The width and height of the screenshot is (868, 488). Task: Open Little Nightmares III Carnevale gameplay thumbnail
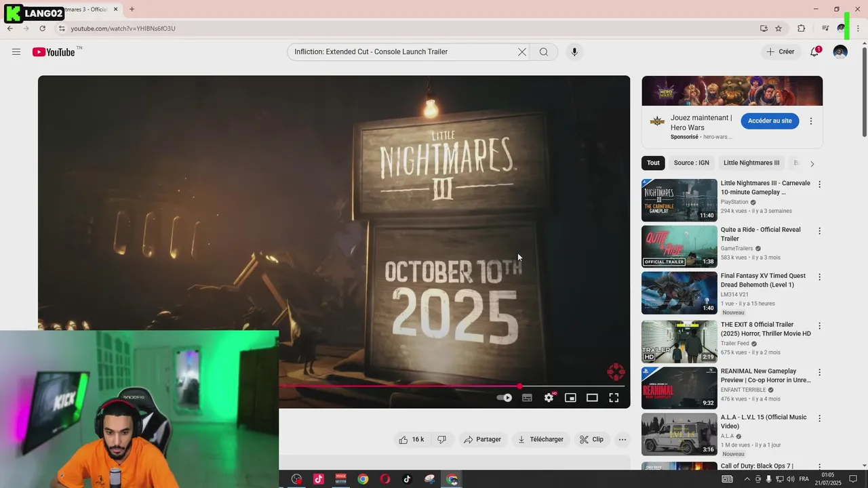pyautogui.click(x=679, y=201)
